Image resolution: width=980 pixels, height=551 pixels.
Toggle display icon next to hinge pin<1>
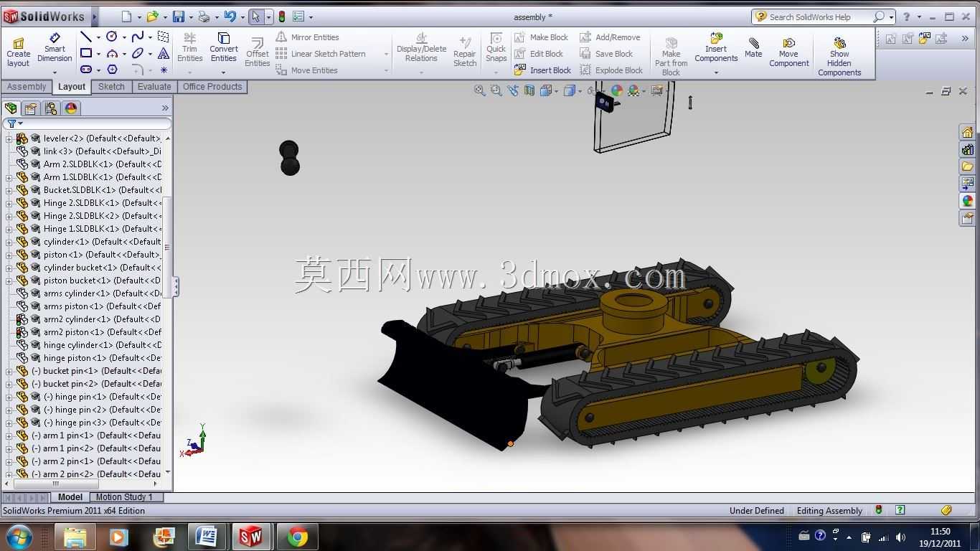point(35,397)
